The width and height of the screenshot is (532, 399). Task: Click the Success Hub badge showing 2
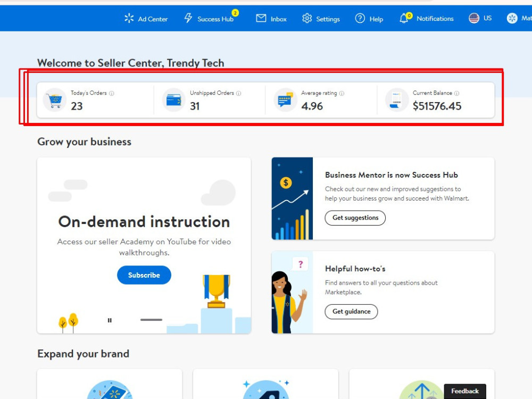click(235, 13)
